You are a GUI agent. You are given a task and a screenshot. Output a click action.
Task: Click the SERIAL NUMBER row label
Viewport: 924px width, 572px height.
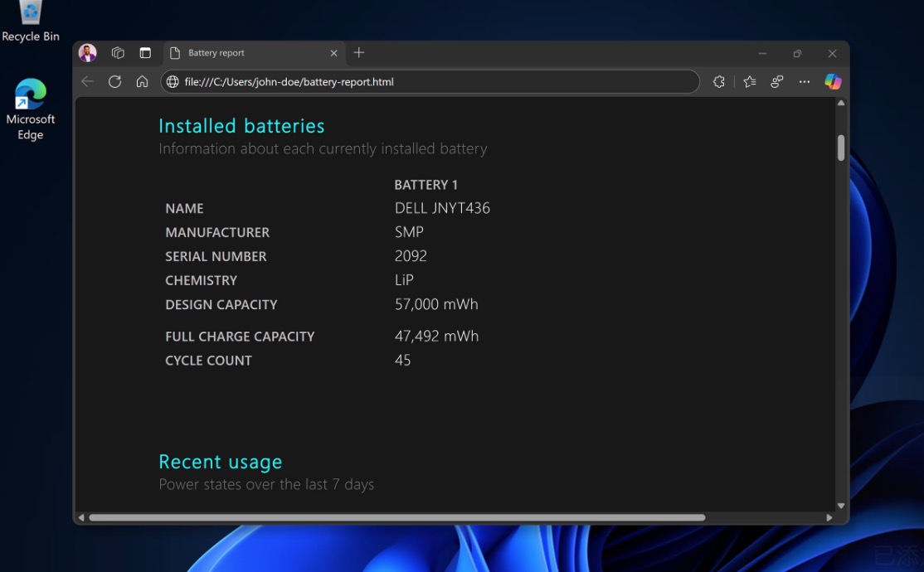(216, 257)
